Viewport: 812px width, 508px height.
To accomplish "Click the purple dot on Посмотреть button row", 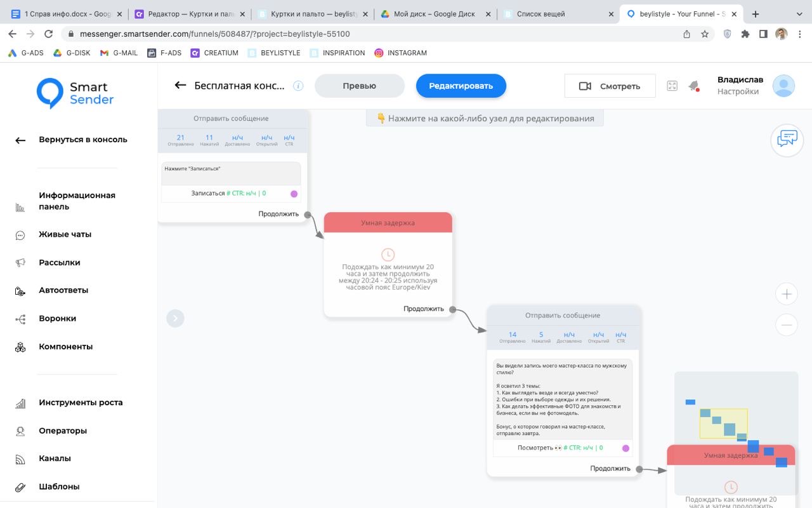I will pos(625,448).
